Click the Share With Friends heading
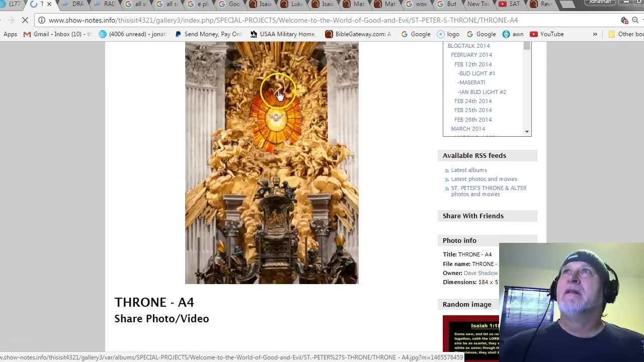Screen dimensions: 644x362 click(x=473, y=216)
